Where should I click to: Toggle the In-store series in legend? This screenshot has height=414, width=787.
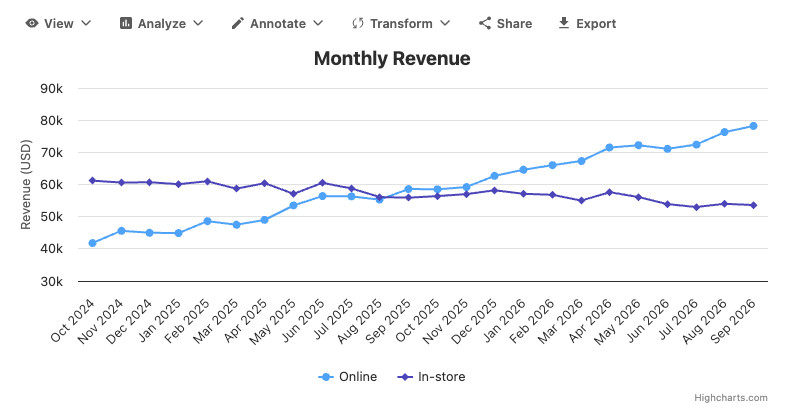click(431, 377)
